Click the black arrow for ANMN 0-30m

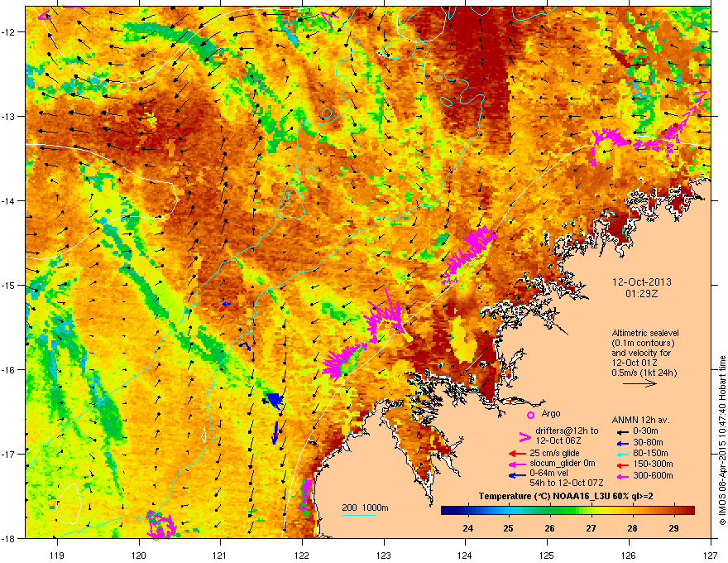(x=623, y=431)
